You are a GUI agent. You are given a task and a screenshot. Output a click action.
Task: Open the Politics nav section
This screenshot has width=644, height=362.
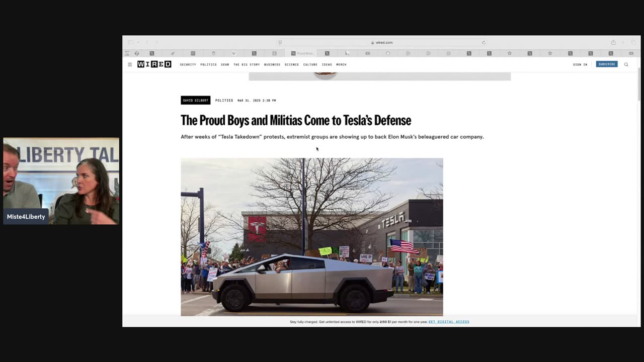tap(208, 64)
